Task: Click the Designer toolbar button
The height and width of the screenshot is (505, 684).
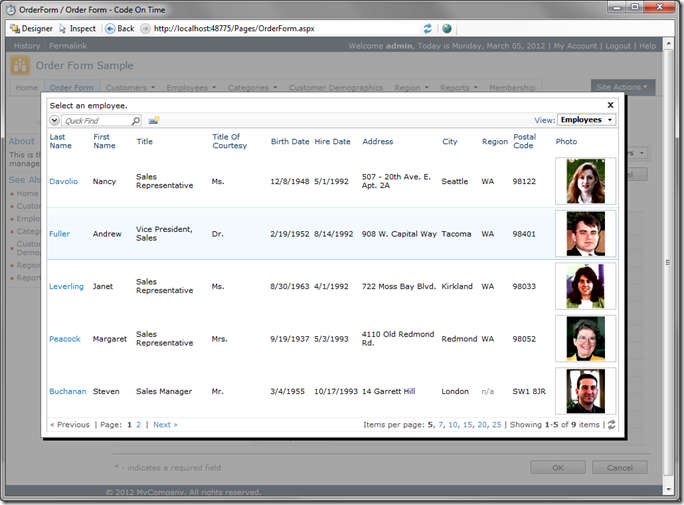Action: (31, 28)
